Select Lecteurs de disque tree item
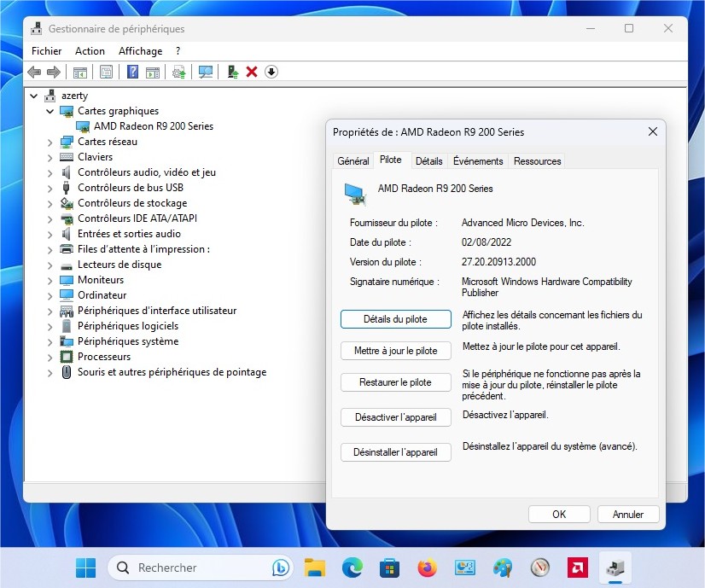The height and width of the screenshot is (588, 705). [119, 265]
